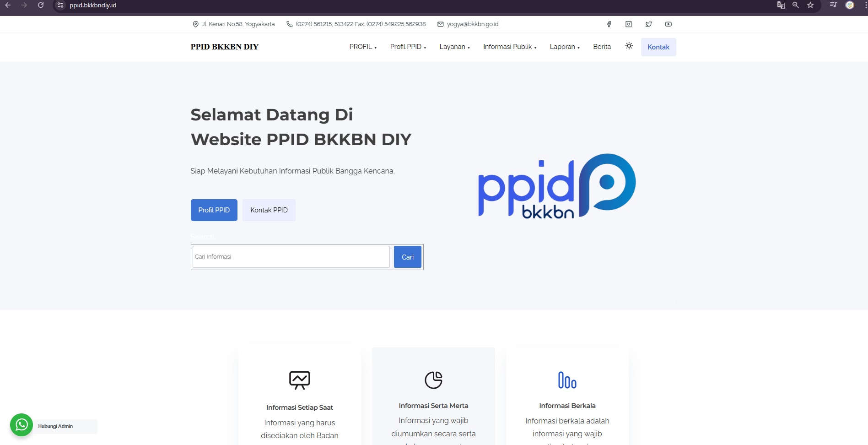Open site information icon in address bar
Viewport: 868px width, 445px height.
click(60, 5)
